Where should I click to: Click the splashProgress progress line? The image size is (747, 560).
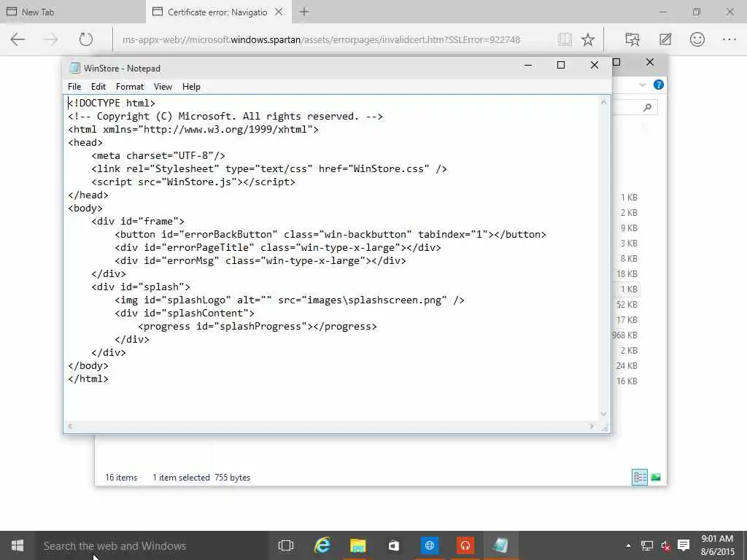pos(258,327)
